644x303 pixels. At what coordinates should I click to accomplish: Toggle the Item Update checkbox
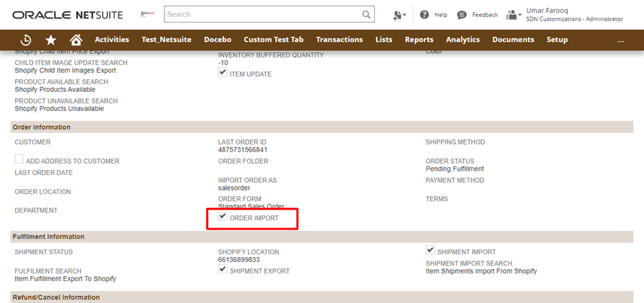[x=223, y=73]
